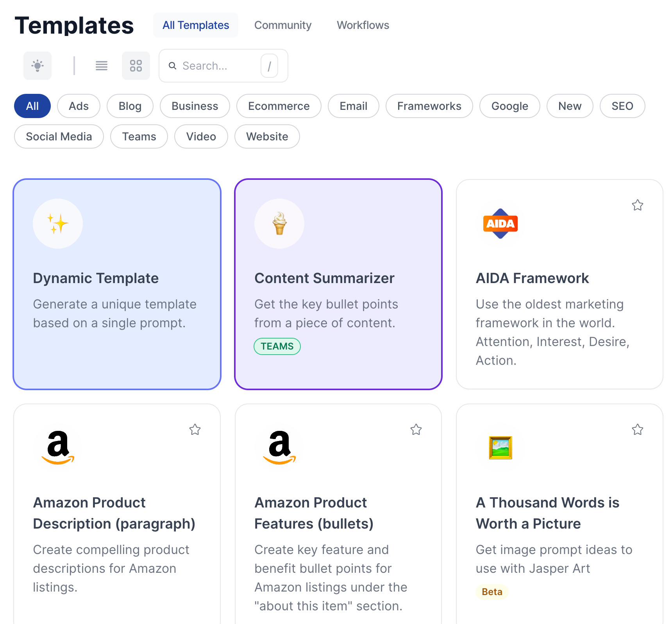Select the Ecommerce category filter

(x=278, y=106)
